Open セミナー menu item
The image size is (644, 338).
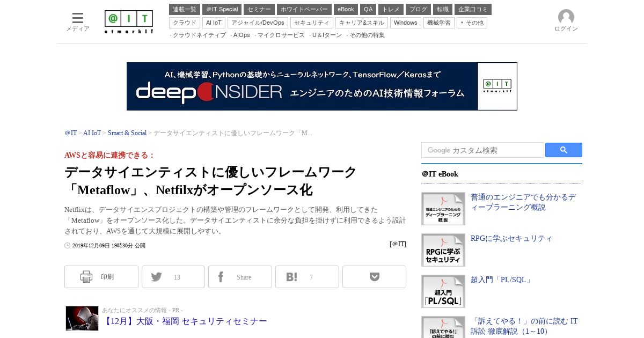tap(259, 10)
